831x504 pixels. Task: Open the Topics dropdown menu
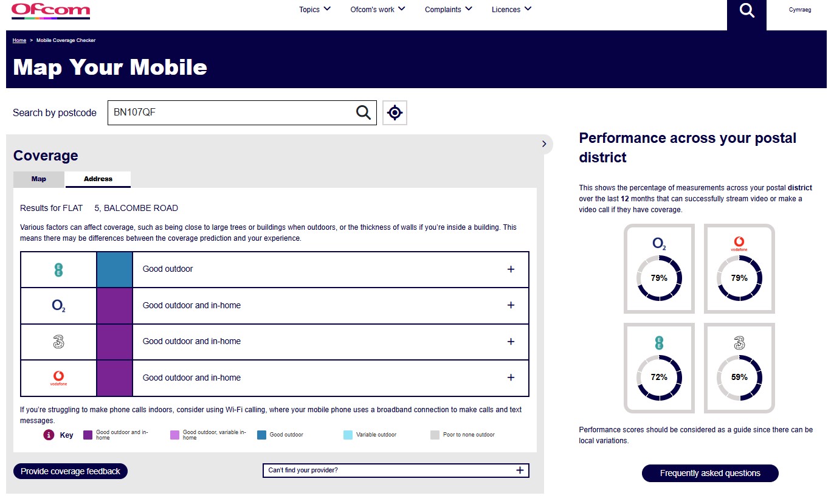click(x=315, y=9)
